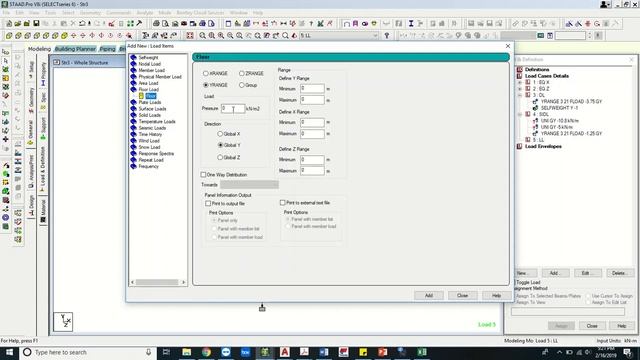The image size is (640, 360).
Task: Click the key icon beside load combo
Action: [x=387, y=36]
